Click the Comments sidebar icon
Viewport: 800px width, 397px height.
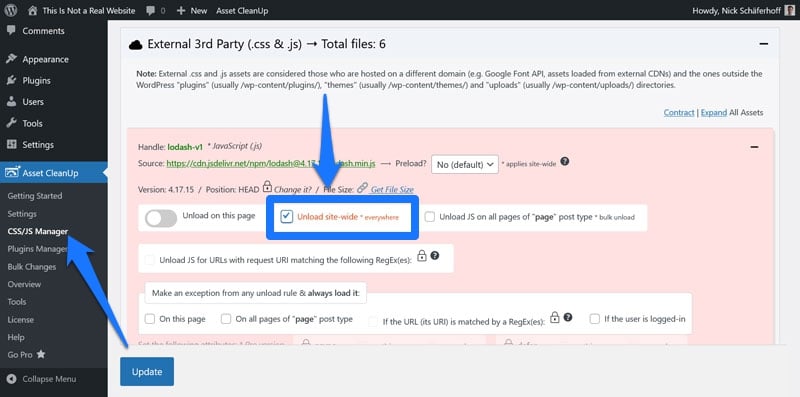pos(11,31)
